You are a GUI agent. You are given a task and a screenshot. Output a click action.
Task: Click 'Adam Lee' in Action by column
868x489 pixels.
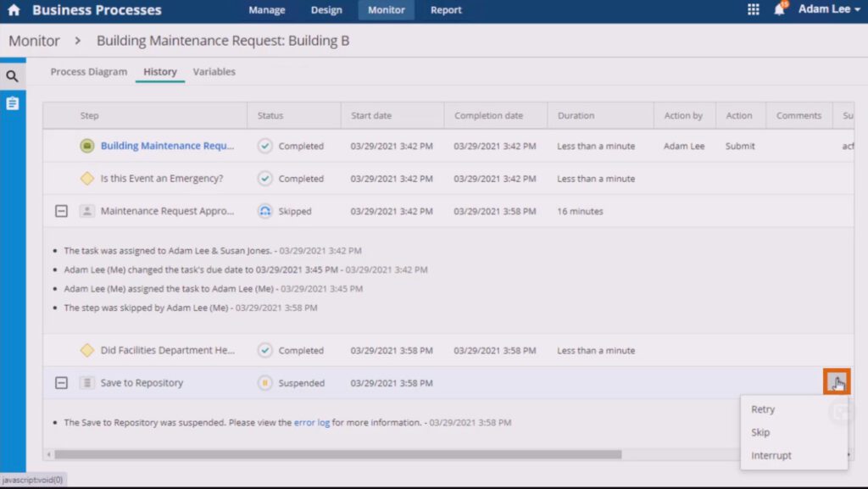click(x=684, y=146)
